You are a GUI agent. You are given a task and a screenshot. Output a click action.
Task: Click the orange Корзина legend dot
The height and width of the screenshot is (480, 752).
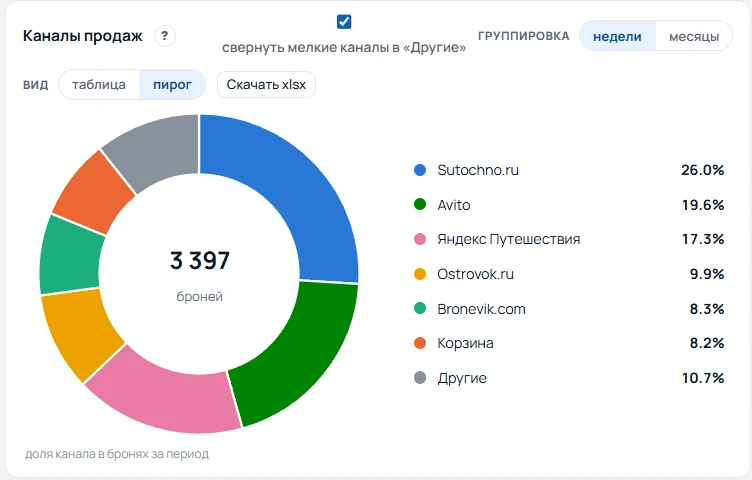coord(420,343)
